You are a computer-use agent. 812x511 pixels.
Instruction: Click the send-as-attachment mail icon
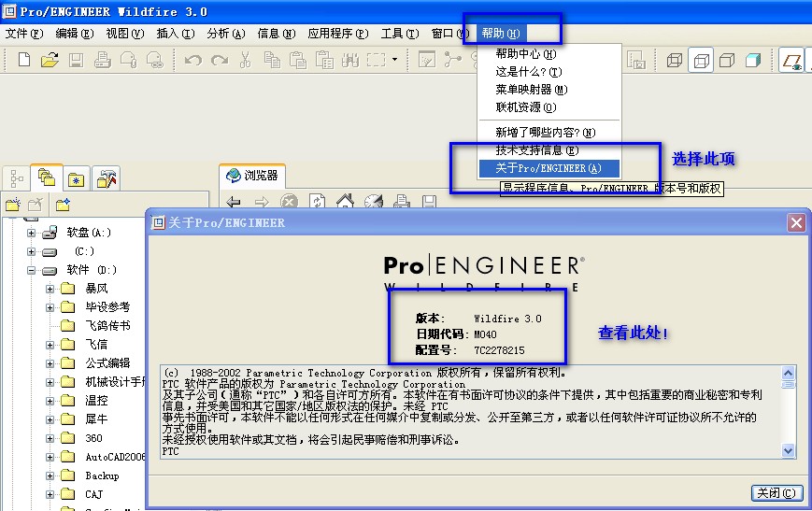coord(128,60)
